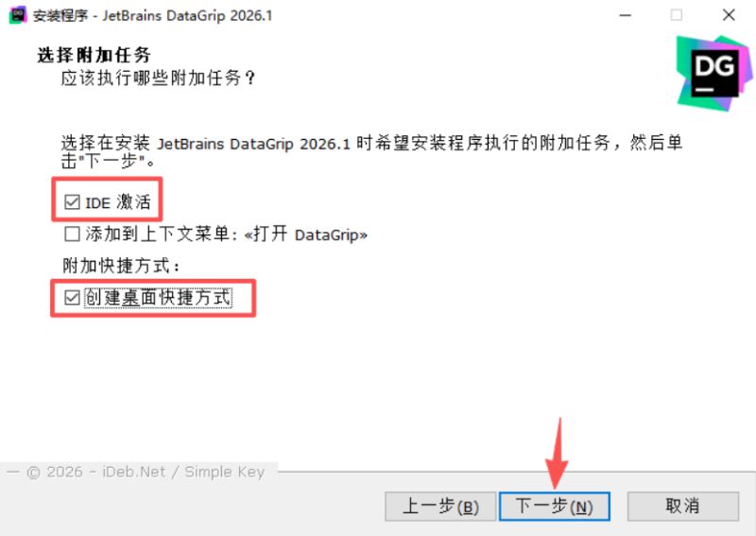756x536 pixels.
Task: Click the 安装程序 - JetBrains DataGrip 2026.1 title text
Action: 152,15
